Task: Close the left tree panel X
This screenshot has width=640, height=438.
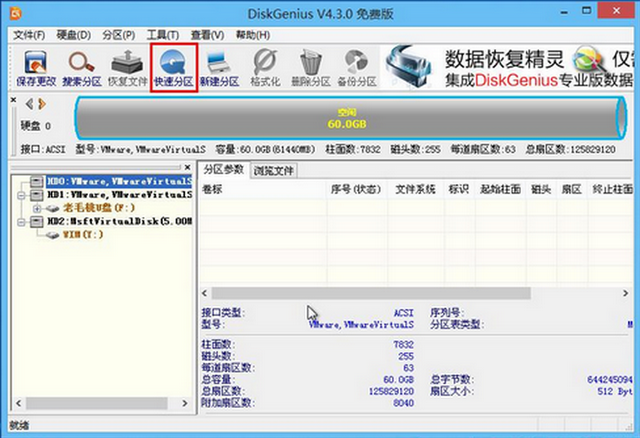Action: (x=187, y=167)
